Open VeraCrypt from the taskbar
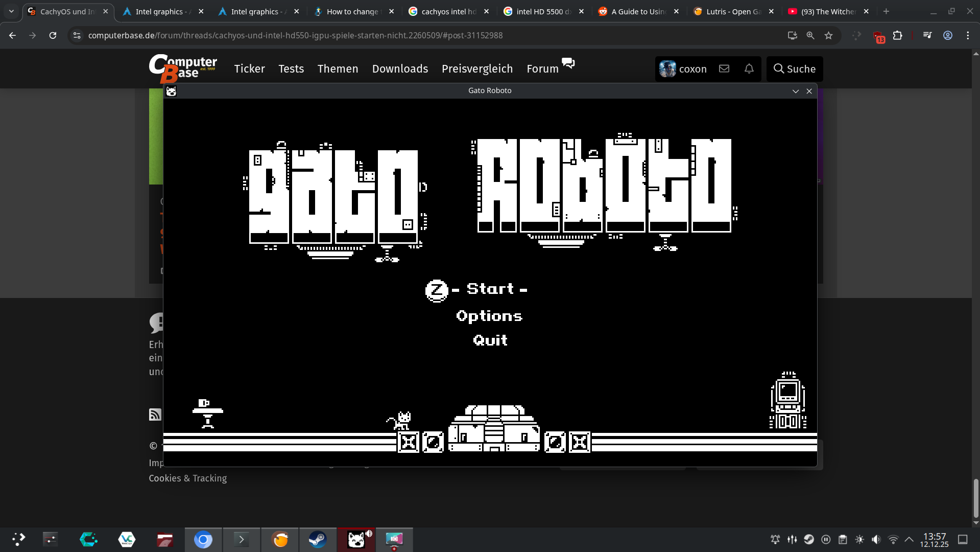 click(x=127, y=539)
